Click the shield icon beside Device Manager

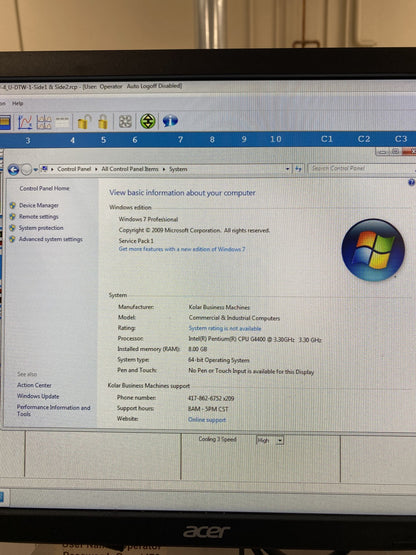tap(12, 205)
